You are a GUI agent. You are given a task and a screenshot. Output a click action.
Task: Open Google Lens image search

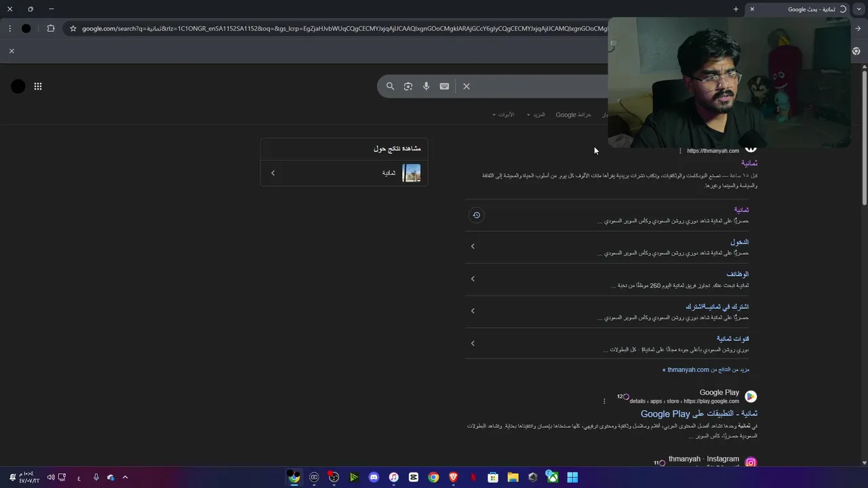point(408,86)
